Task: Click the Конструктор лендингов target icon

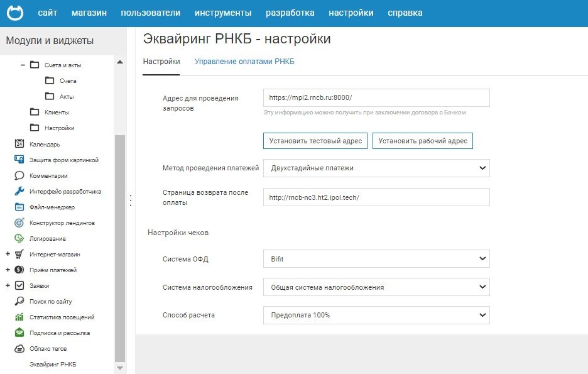Action: tap(19, 223)
